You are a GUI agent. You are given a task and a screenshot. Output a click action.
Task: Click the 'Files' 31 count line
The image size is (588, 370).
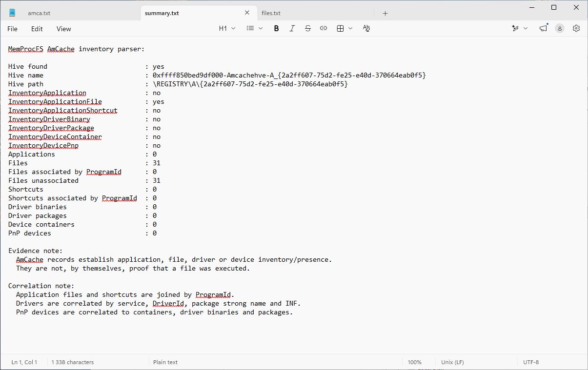84,163
